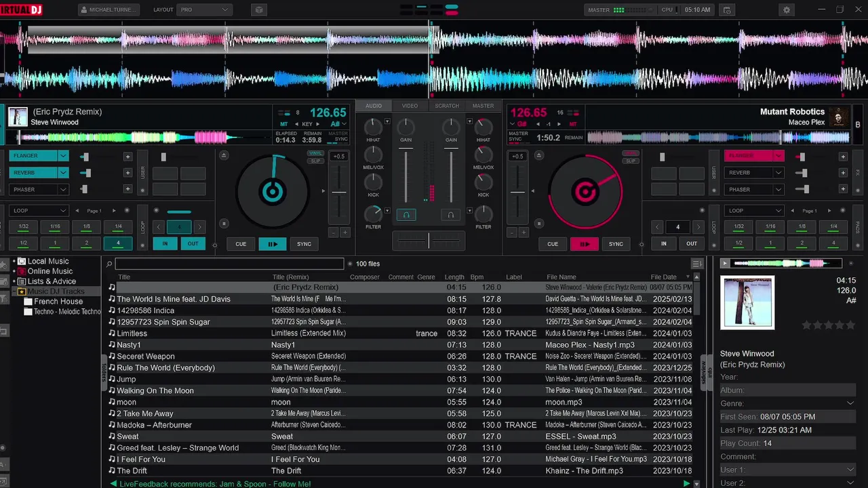Sort the file list by the Length column

coord(454,277)
